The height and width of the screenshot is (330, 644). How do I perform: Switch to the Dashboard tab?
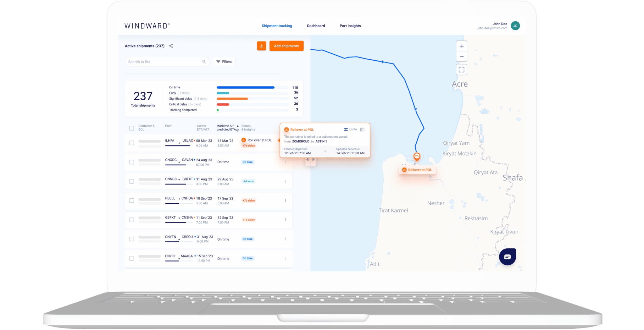tap(316, 26)
